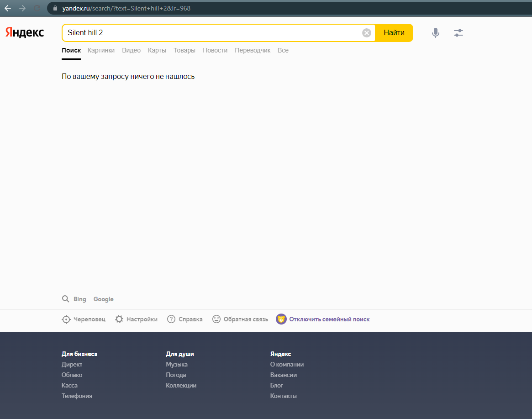Click the browser back arrow
The image size is (532, 419).
tap(8, 8)
